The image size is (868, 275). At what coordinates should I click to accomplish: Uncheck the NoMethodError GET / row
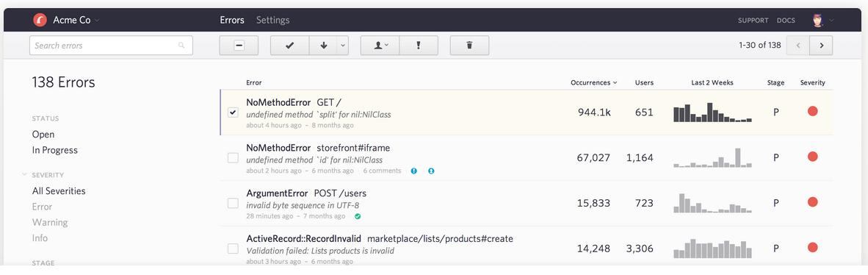(233, 113)
